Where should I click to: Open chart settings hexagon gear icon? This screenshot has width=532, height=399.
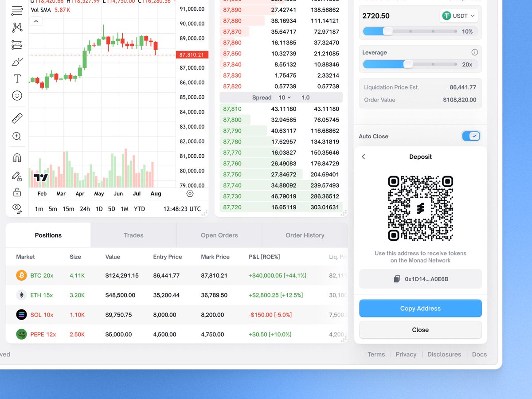pyautogui.click(x=190, y=194)
